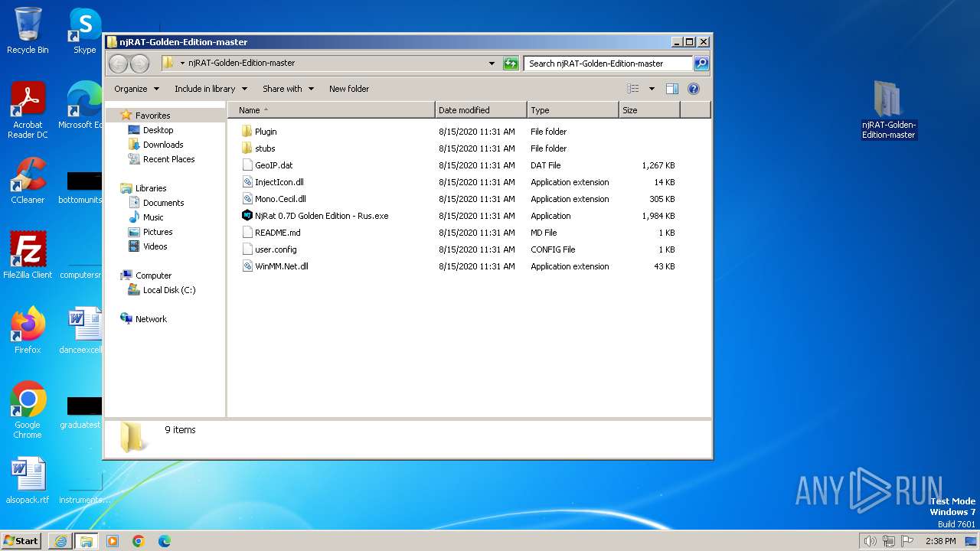Expand the address bar history dropdown

coord(492,64)
